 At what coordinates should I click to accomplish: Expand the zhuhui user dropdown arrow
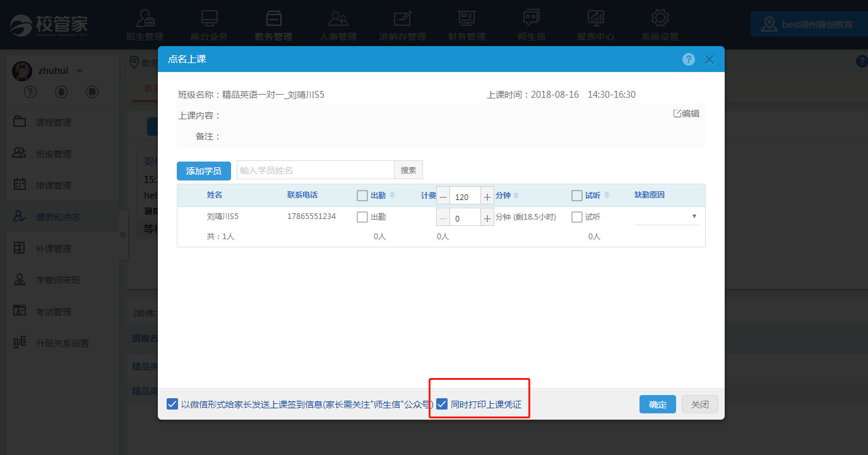[80, 71]
